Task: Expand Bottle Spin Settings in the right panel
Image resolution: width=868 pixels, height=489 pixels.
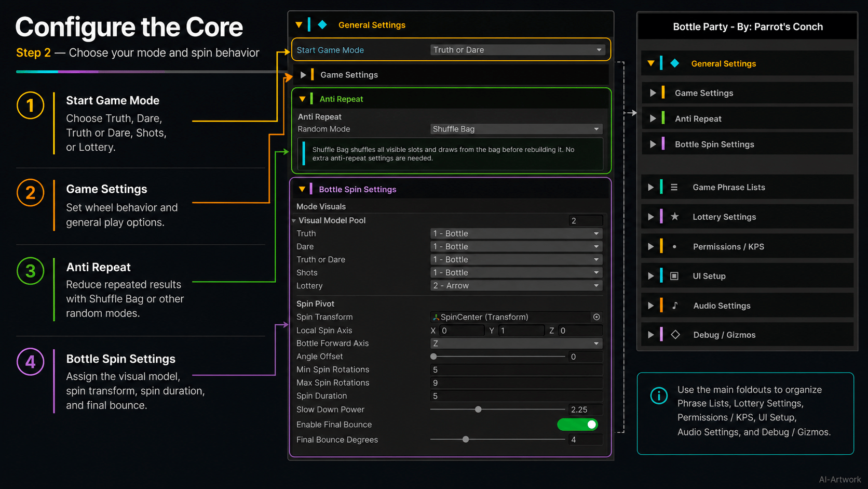Action: click(x=653, y=144)
